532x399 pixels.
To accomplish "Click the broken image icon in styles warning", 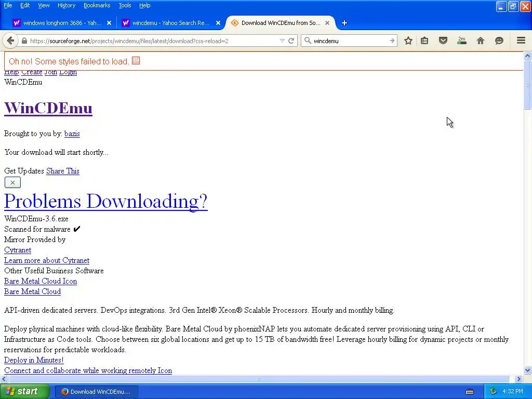I will pyautogui.click(x=136, y=61).
